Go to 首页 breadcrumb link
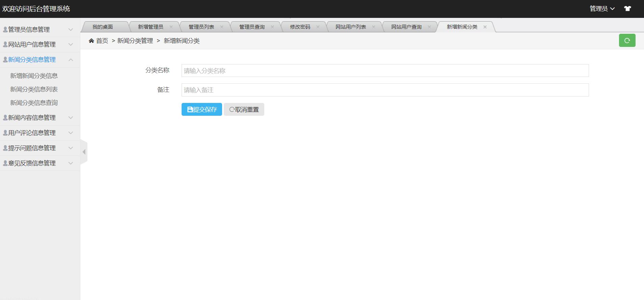Screen dimensions: 644x300 pos(102,41)
